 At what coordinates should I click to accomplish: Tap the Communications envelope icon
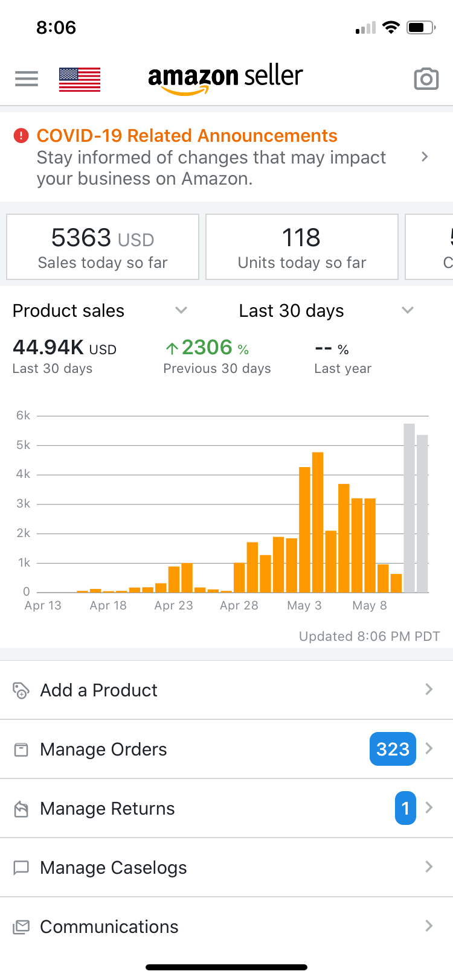pyautogui.click(x=21, y=927)
